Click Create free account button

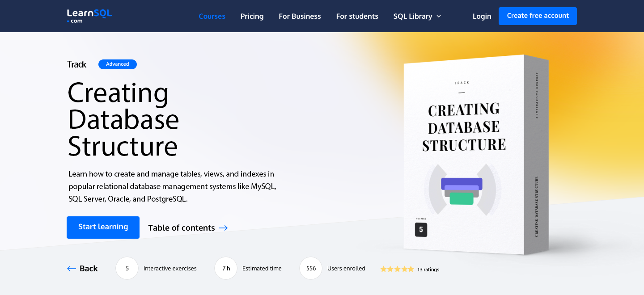coord(538,16)
